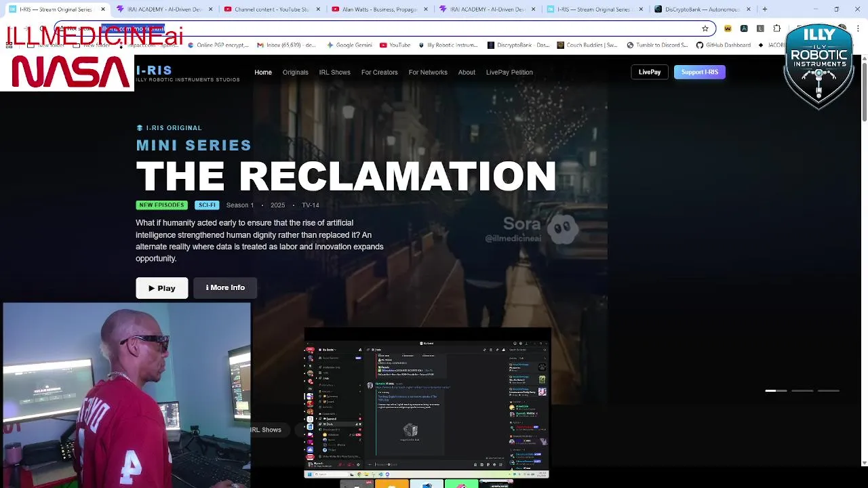
Task: Click the SCI-FI genre badge
Action: [207, 205]
